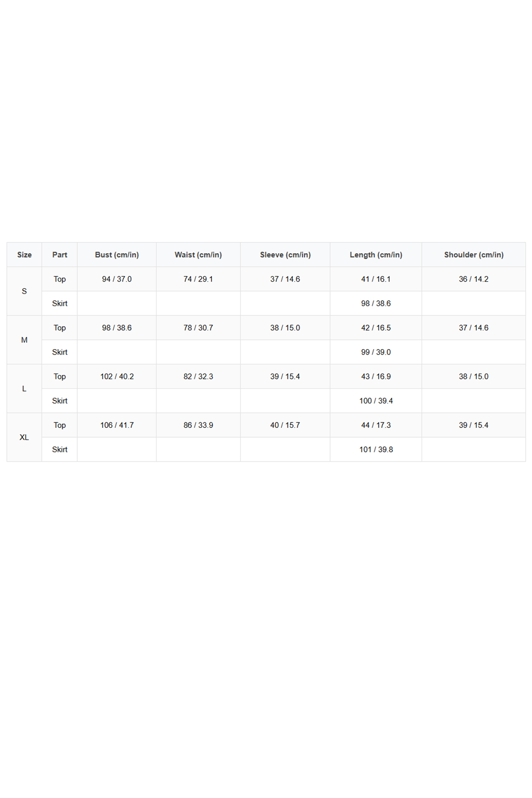Select the size S row label
This screenshot has height=798, width=532.
click(24, 291)
